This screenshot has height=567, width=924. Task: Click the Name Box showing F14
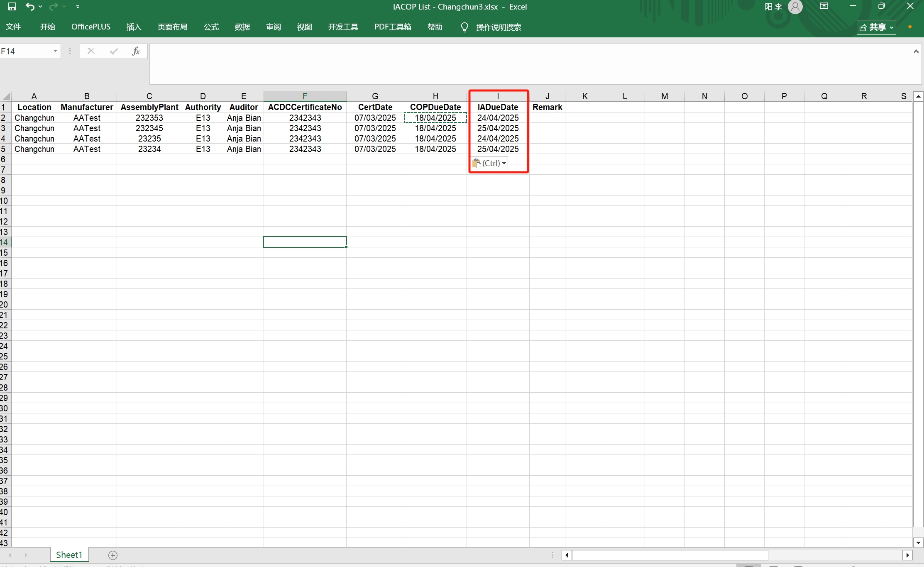click(25, 51)
